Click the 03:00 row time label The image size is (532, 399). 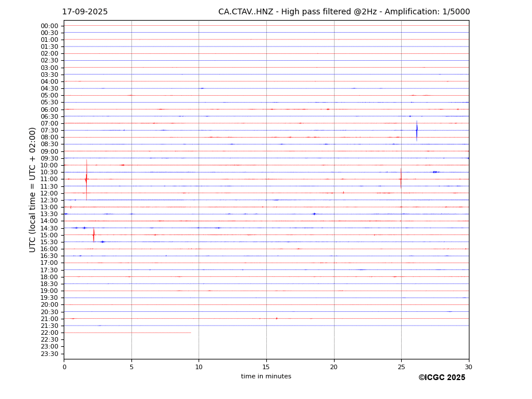[x=49, y=68]
